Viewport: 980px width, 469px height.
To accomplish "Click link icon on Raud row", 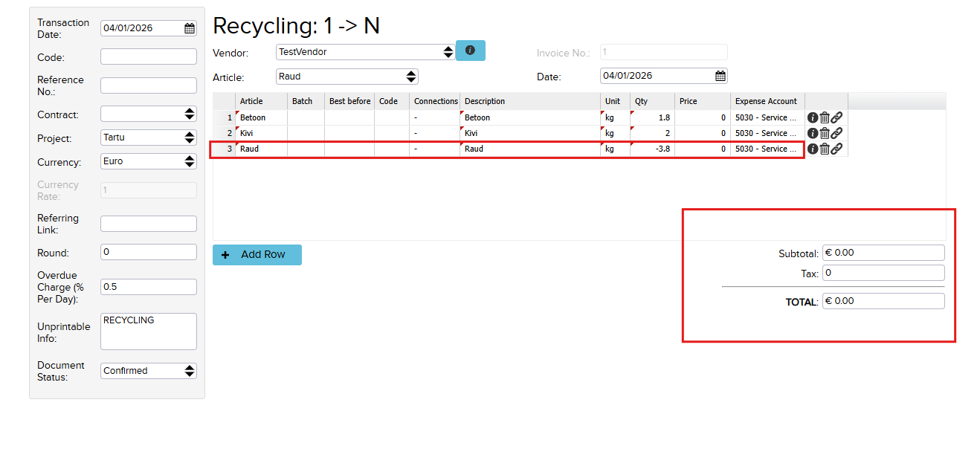I will 836,149.
